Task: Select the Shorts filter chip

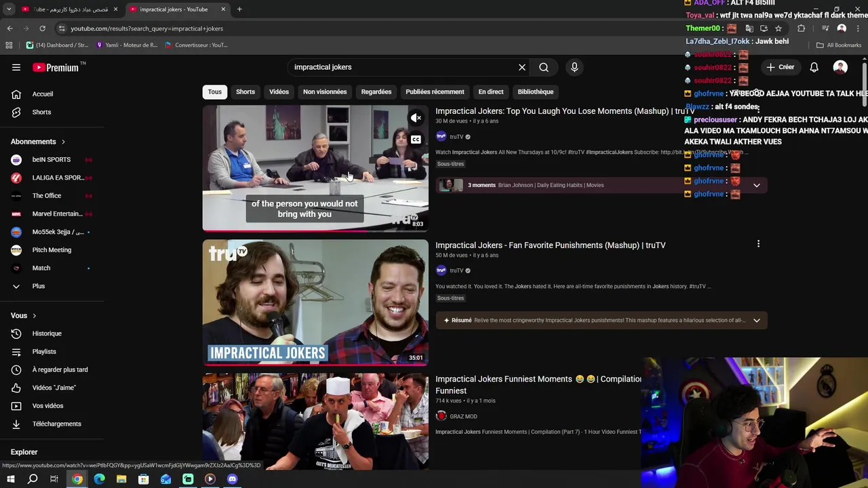Action: (x=245, y=91)
